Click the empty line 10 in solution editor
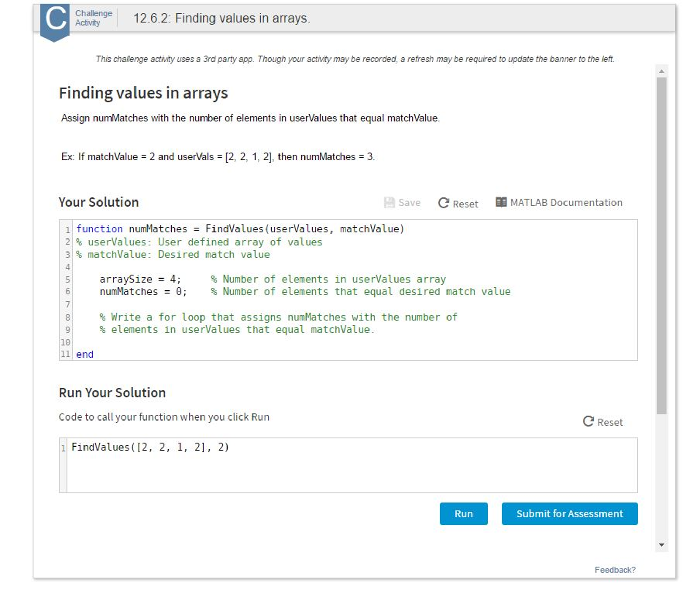This screenshot has height=607, width=700. click(x=239, y=342)
